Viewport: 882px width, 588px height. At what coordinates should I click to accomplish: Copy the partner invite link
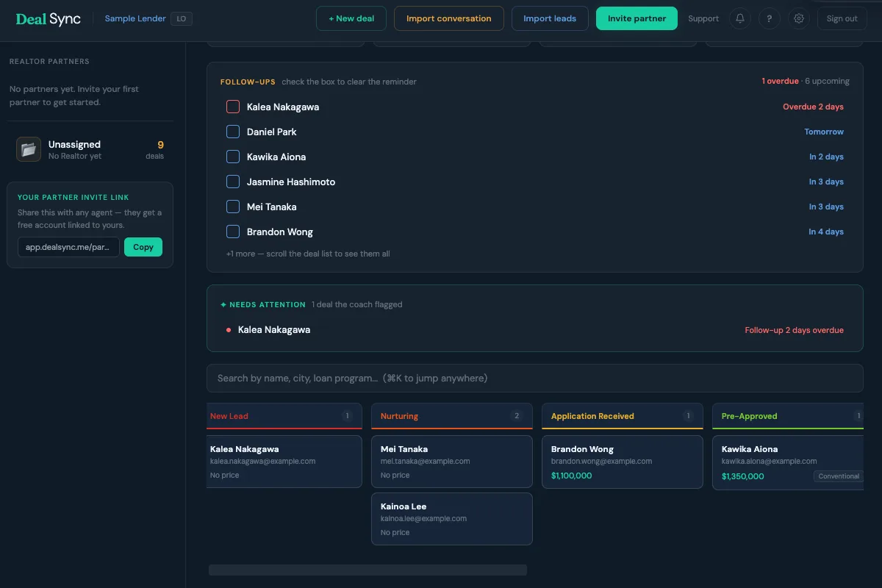point(143,247)
